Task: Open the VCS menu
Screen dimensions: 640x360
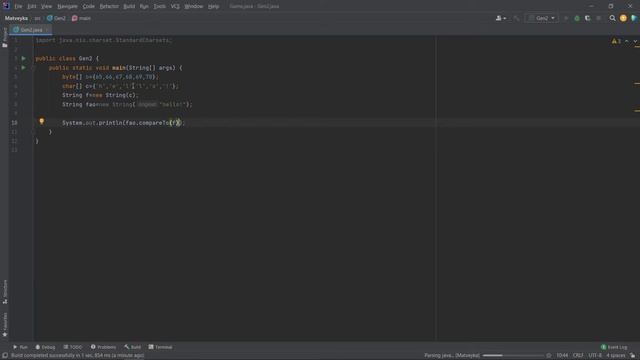Action: click(175, 7)
